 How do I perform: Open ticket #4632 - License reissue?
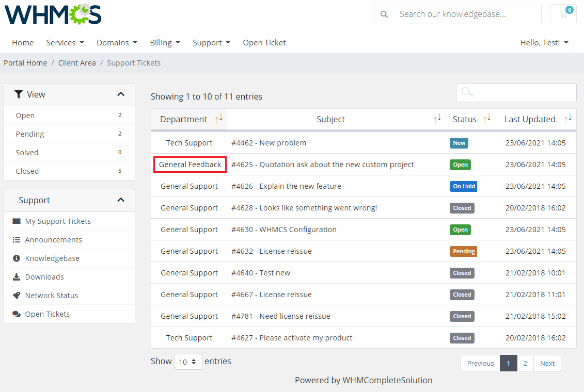272,251
